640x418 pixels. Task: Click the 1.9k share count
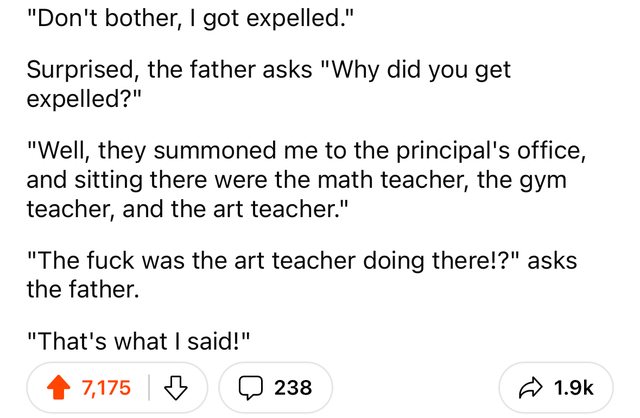[574, 387]
